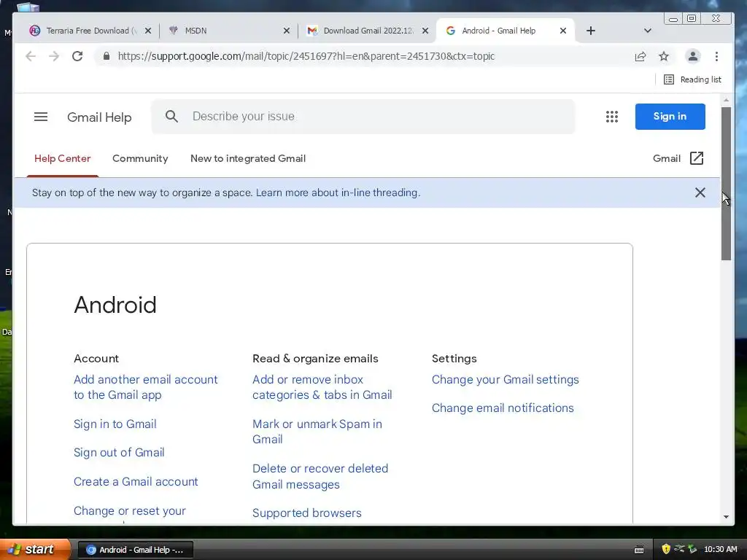
Task: Bookmark this page with star
Action: point(664,56)
